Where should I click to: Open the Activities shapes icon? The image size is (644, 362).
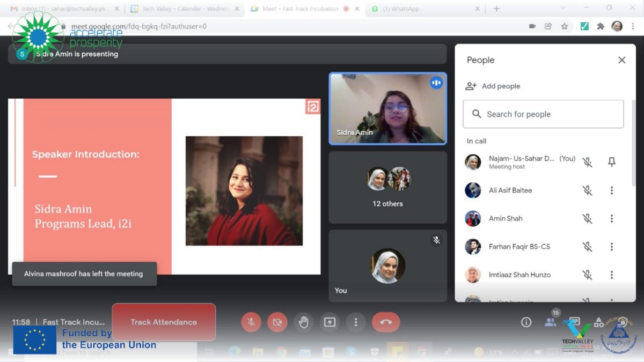point(598,322)
